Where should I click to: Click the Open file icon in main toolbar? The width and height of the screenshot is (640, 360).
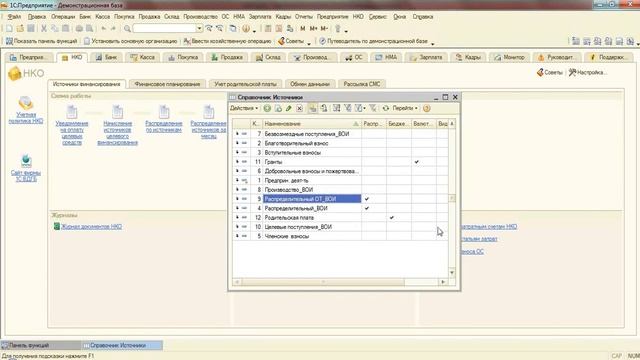pos(20,29)
